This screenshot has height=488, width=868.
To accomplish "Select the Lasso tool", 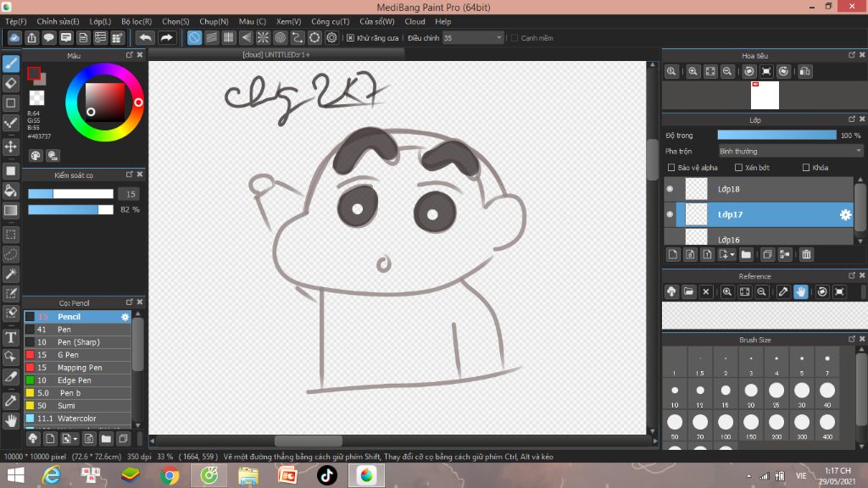I will tap(10, 254).
